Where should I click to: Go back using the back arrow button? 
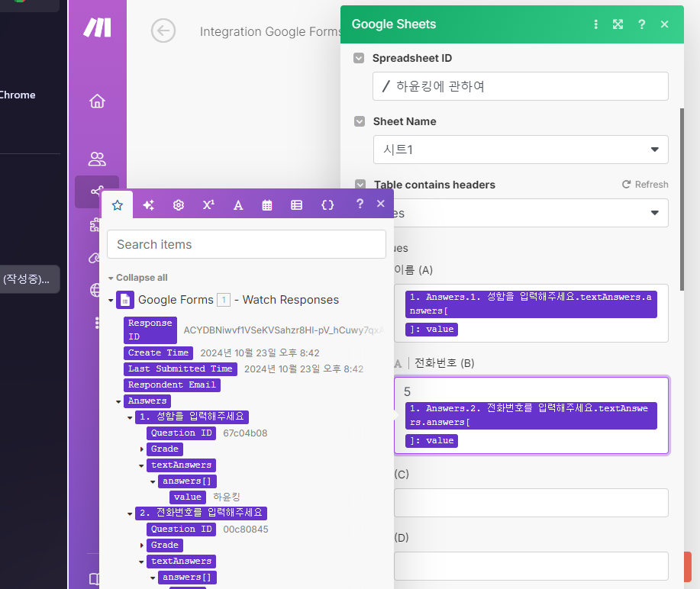[x=163, y=31]
